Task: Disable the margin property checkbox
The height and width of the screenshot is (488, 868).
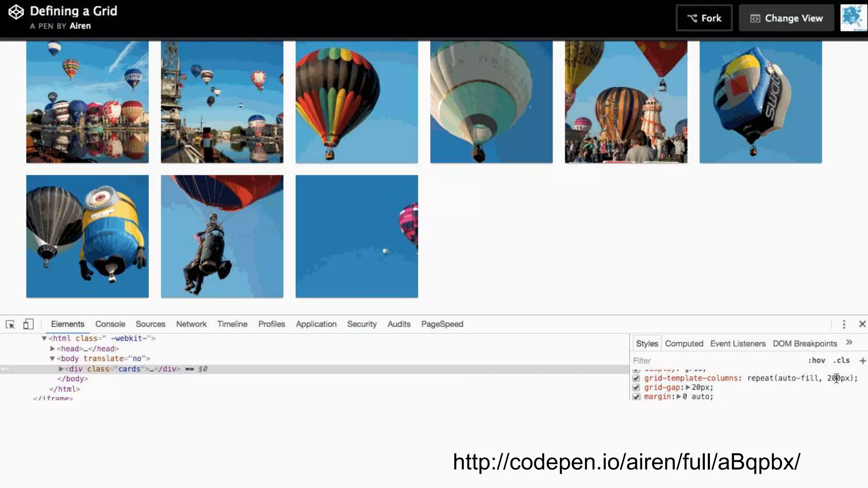Action: point(636,397)
